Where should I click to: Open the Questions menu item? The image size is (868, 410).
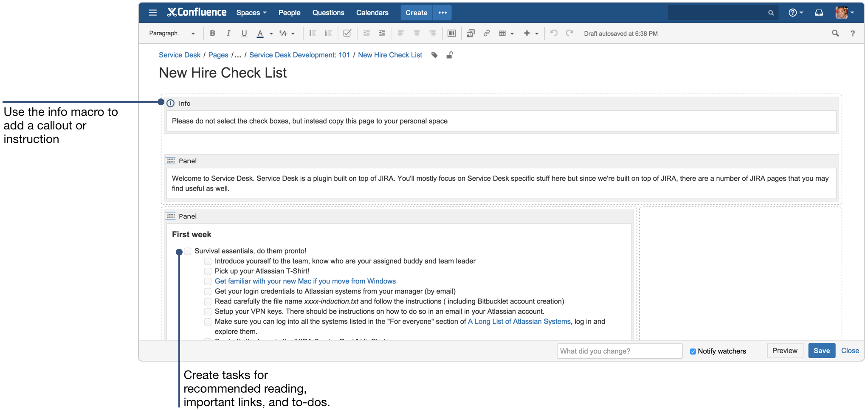(x=328, y=13)
